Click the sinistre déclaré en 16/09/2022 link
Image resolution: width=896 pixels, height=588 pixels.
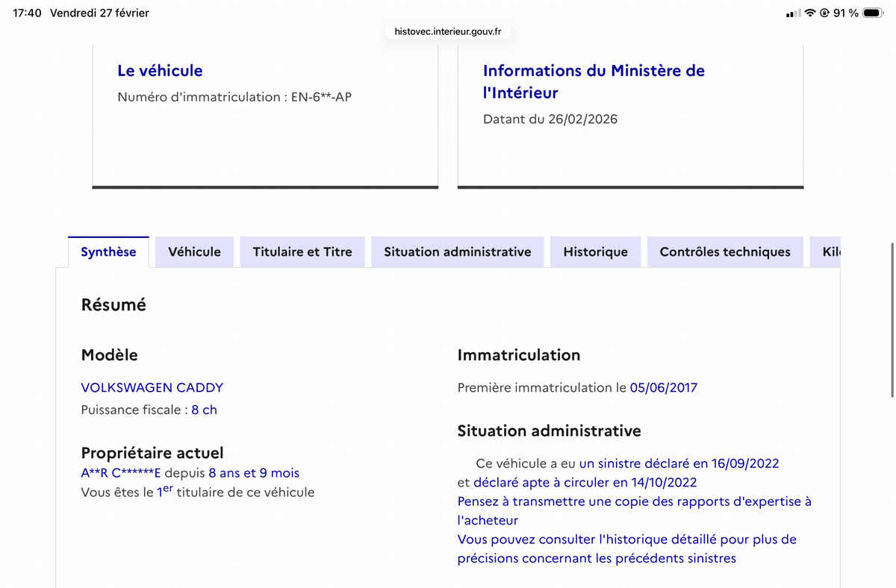click(x=679, y=463)
